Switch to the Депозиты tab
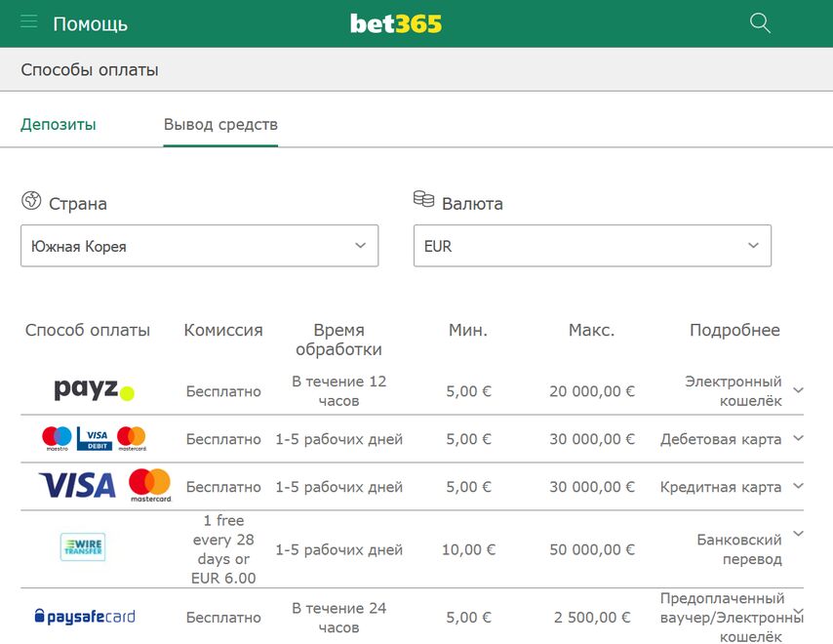 pyautogui.click(x=59, y=124)
